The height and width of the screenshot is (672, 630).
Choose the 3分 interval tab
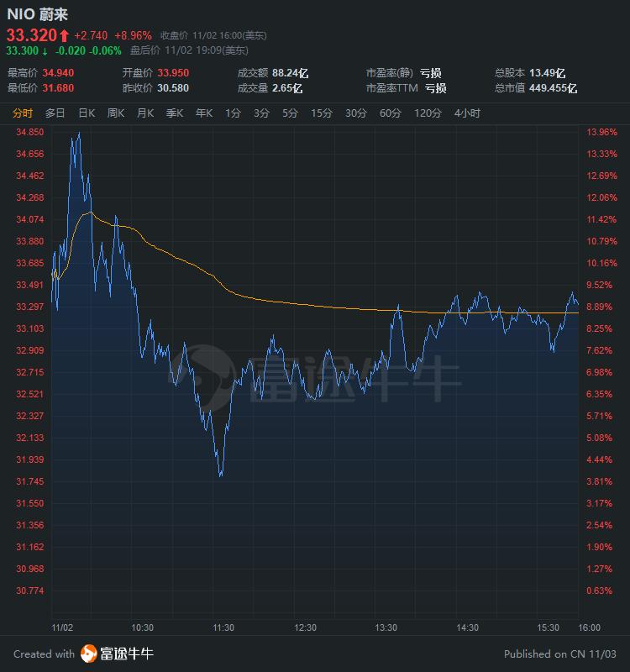point(261,113)
